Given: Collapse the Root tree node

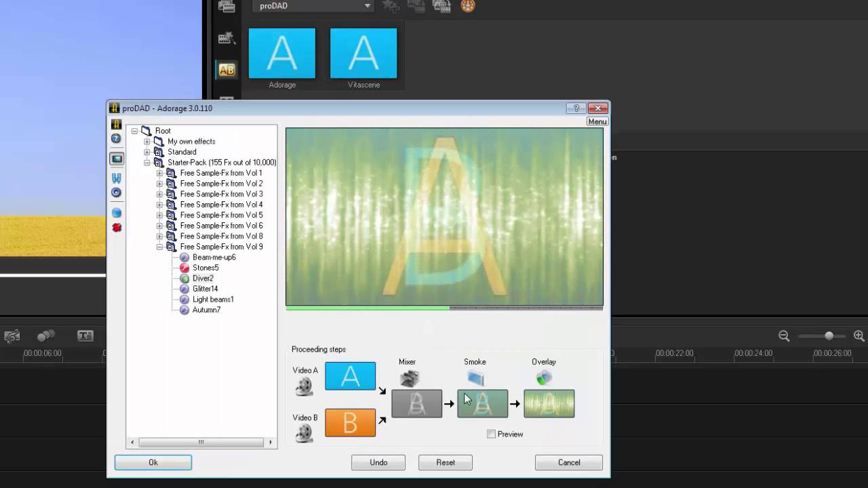Looking at the screenshot, I should [x=134, y=131].
